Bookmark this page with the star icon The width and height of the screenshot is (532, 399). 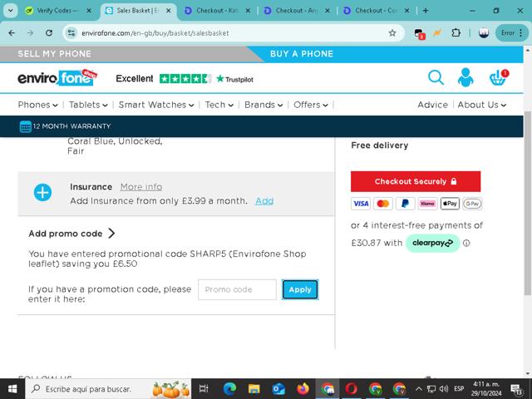point(392,33)
